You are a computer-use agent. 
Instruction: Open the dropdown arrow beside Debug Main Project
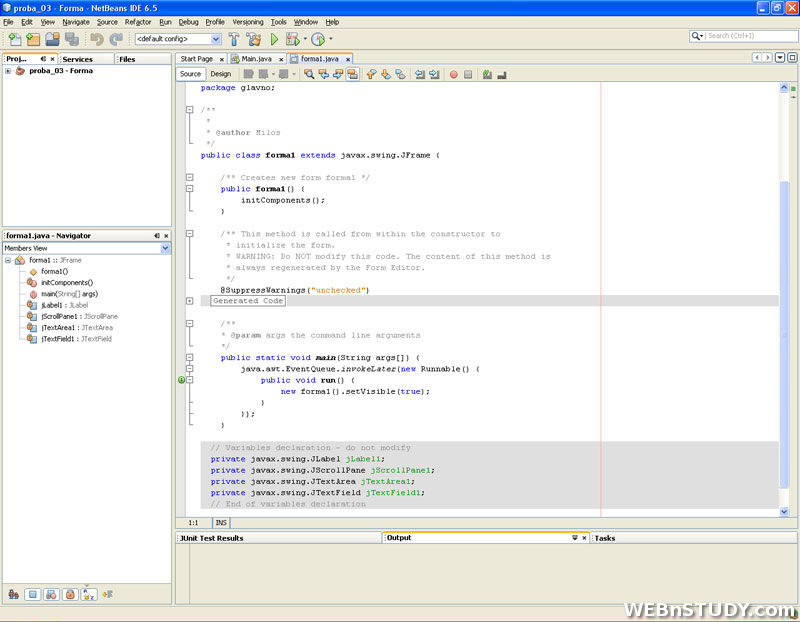pyautogui.click(x=305, y=39)
